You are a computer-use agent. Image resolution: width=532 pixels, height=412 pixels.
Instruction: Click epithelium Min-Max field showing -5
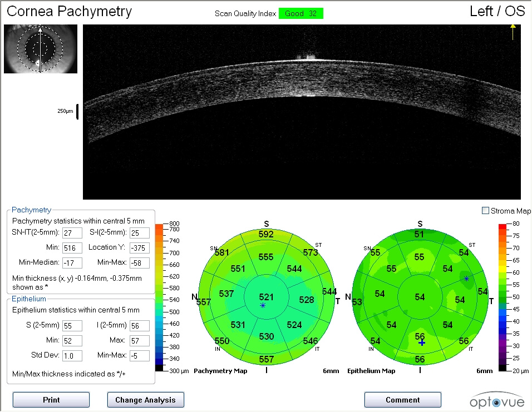[x=140, y=356]
